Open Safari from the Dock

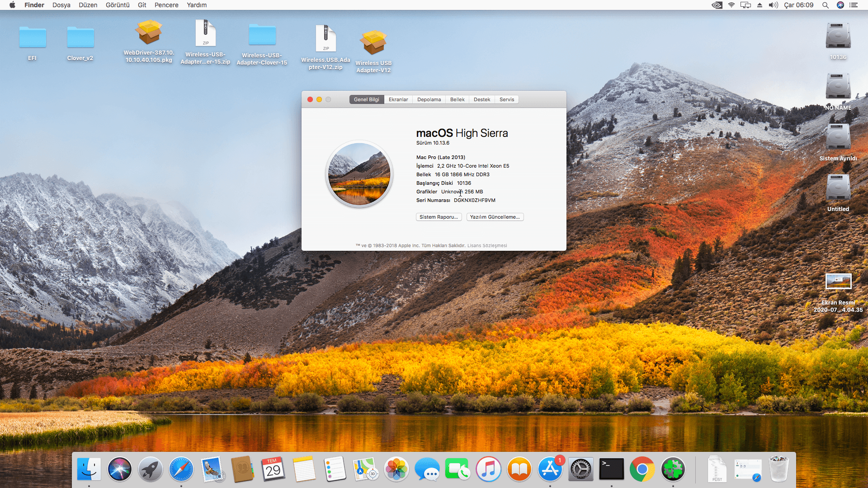181,469
